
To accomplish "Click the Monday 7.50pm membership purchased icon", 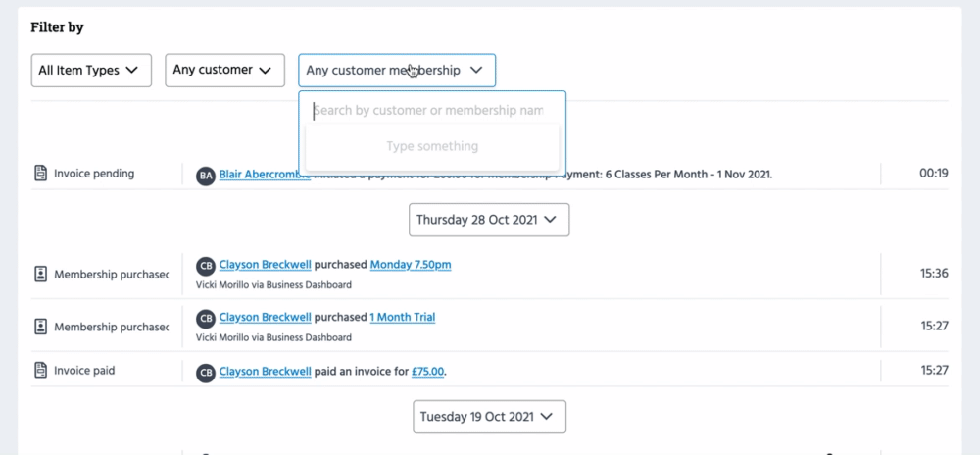I will click(41, 274).
